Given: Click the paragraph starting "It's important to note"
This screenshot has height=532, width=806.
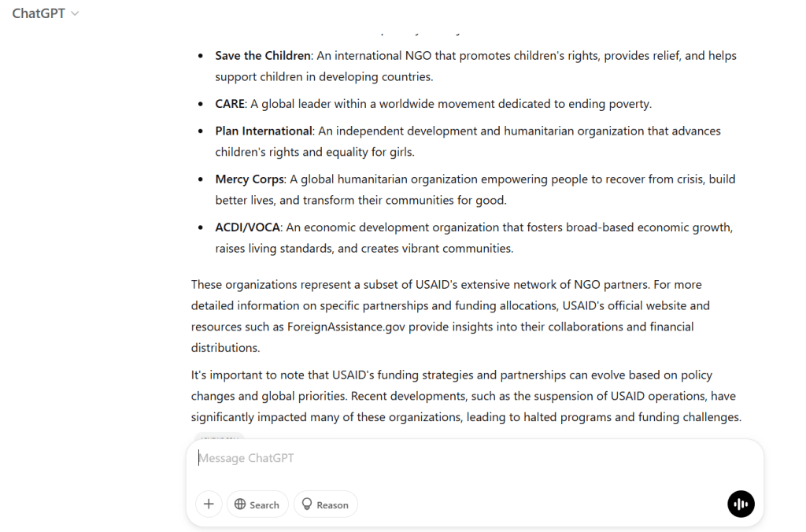Looking at the screenshot, I should click(466, 396).
